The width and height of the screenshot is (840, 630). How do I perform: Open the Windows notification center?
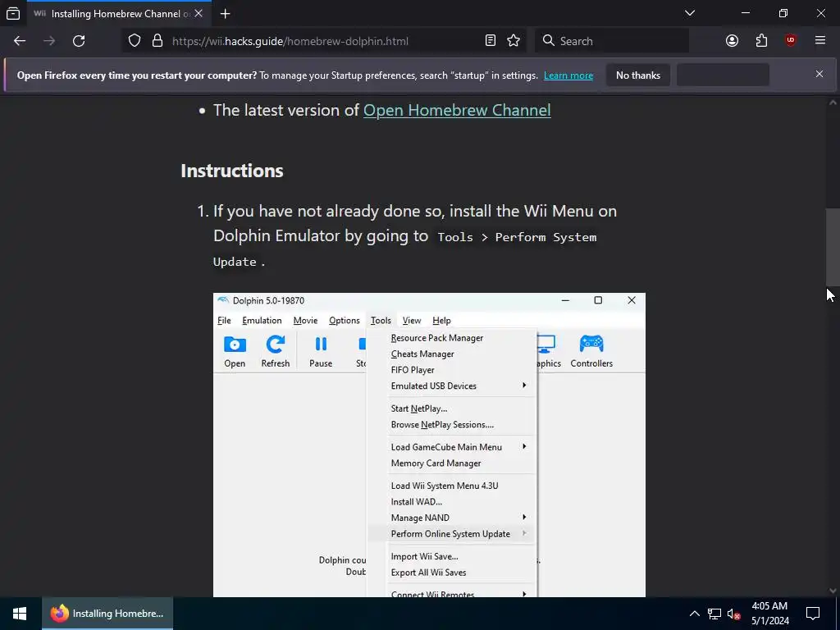click(813, 614)
